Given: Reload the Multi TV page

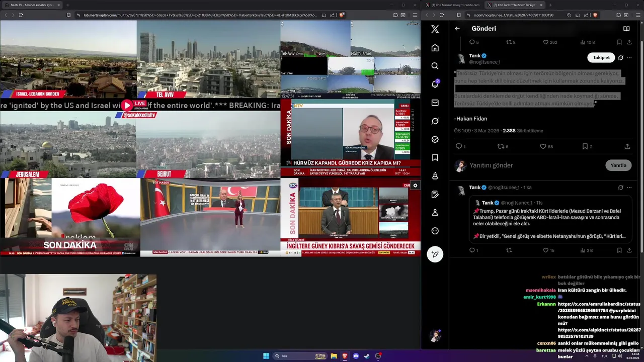Looking at the screenshot, I should [x=21, y=15].
